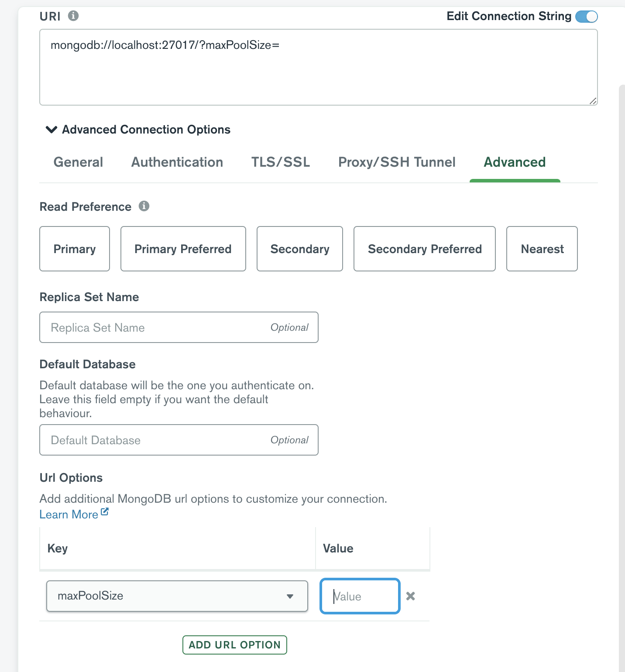This screenshot has width=625, height=672.
Task: Select the Secondary read preference
Action: click(x=300, y=249)
